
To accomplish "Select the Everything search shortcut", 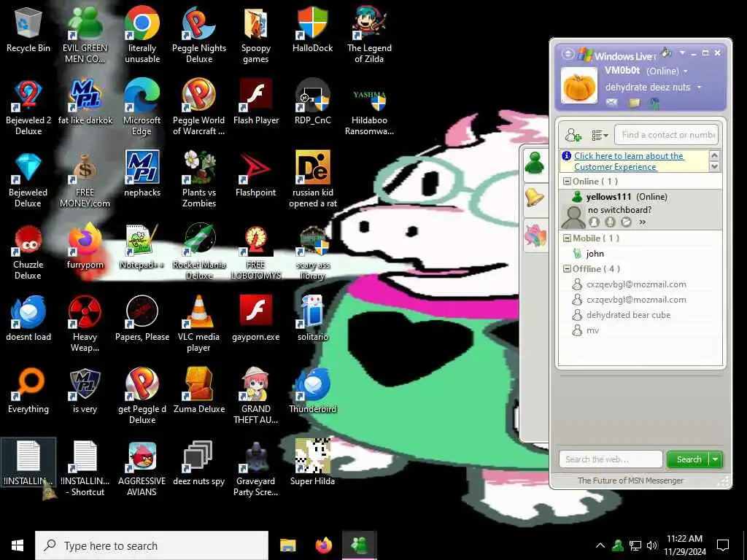I will click(x=28, y=391).
